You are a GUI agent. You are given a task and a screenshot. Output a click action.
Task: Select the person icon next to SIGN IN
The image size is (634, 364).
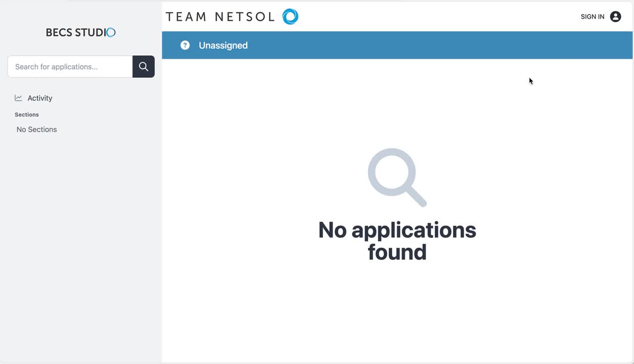[615, 16]
